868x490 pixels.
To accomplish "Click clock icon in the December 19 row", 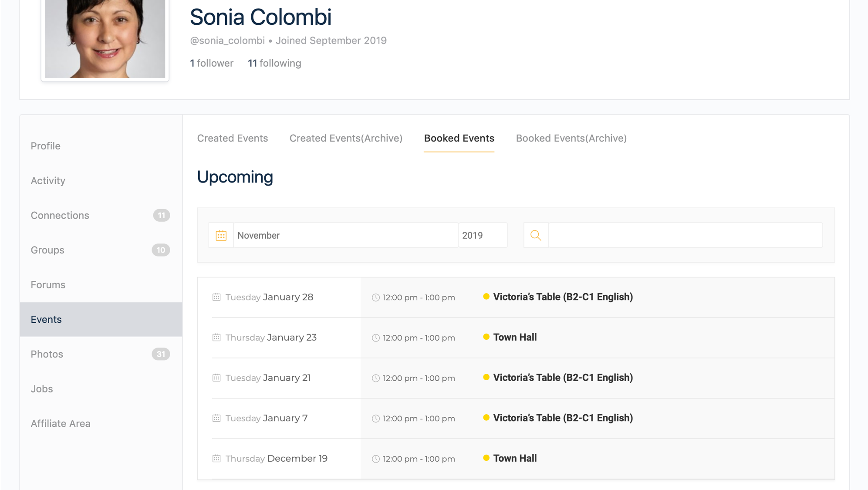I will (376, 459).
